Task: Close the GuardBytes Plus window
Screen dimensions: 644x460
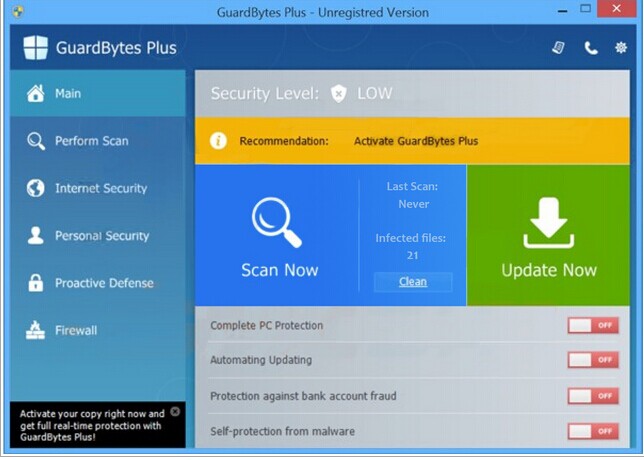Action: tap(616, 8)
